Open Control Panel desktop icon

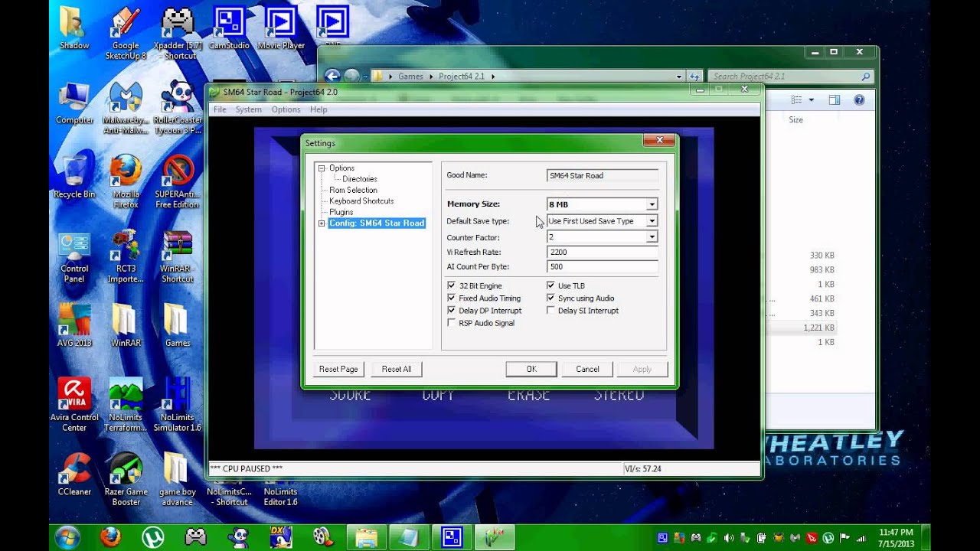tap(74, 256)
